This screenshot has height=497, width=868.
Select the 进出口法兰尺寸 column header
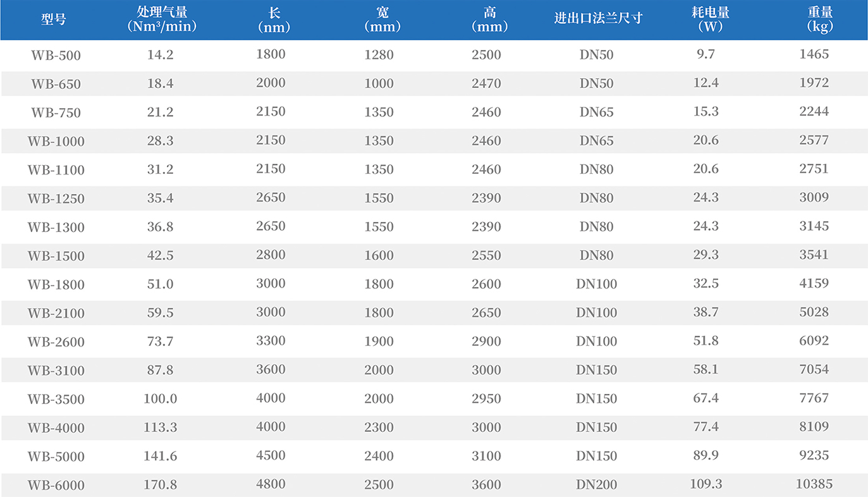(x=598, y=18)
